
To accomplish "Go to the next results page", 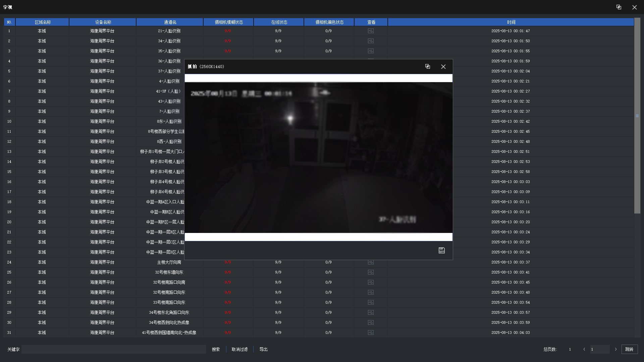I will [x=616, y=349].
